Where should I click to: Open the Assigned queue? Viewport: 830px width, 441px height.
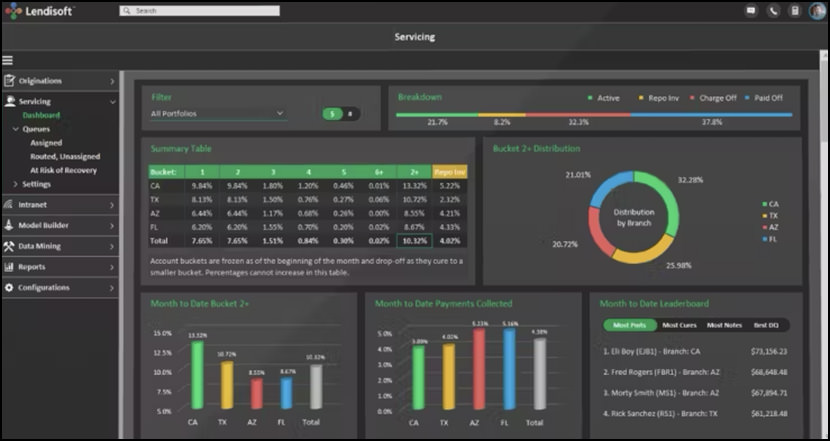[46, 143]
